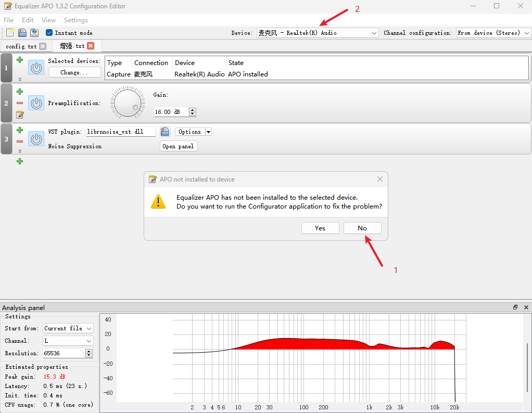The width and height of the screenshot is (532, 413).
Task: Click the Open panel button
Action: coord(179,146)
